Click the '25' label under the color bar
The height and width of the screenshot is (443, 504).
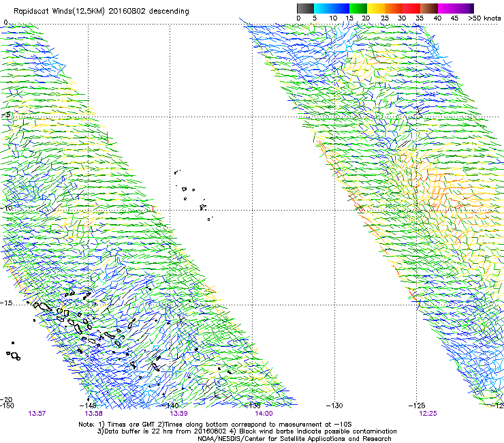point(385,18)
